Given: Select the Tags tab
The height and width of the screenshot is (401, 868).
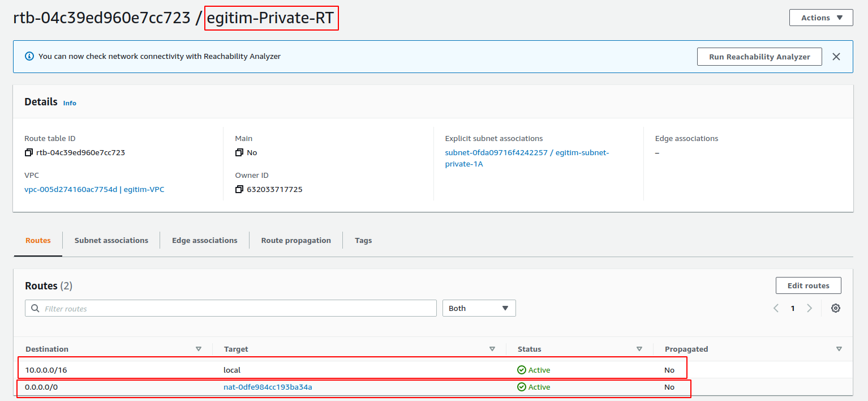Looking at the screenshot, I should point(363,240).
